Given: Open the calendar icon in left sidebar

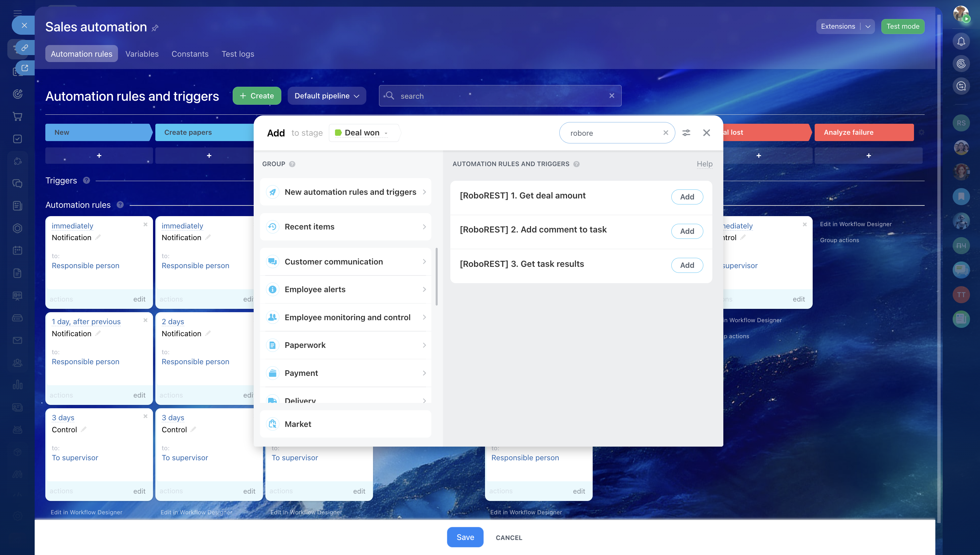Looking at the screenshot, I should tap(18, 250).
